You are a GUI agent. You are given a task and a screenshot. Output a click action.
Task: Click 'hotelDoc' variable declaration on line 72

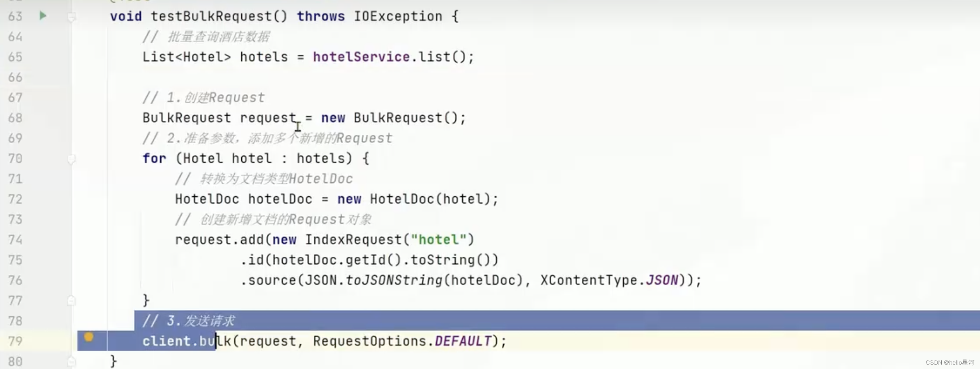click(x=280, y=199)
